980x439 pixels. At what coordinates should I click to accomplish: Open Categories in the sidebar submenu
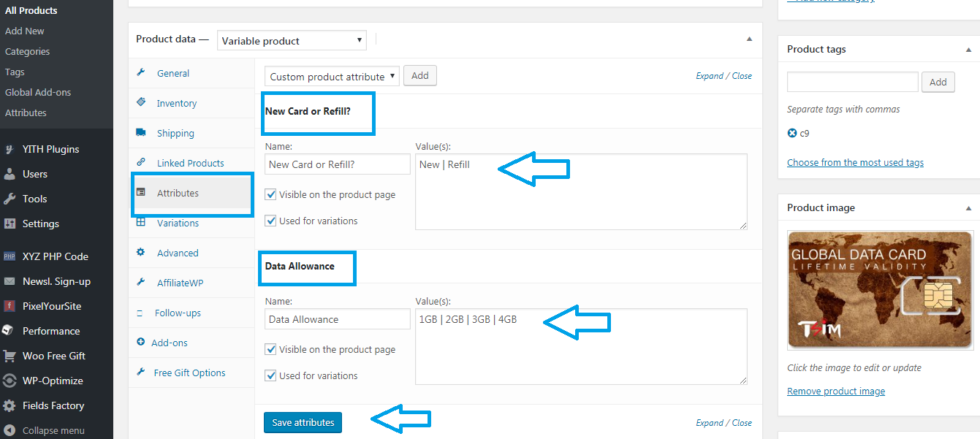[28, 51]
